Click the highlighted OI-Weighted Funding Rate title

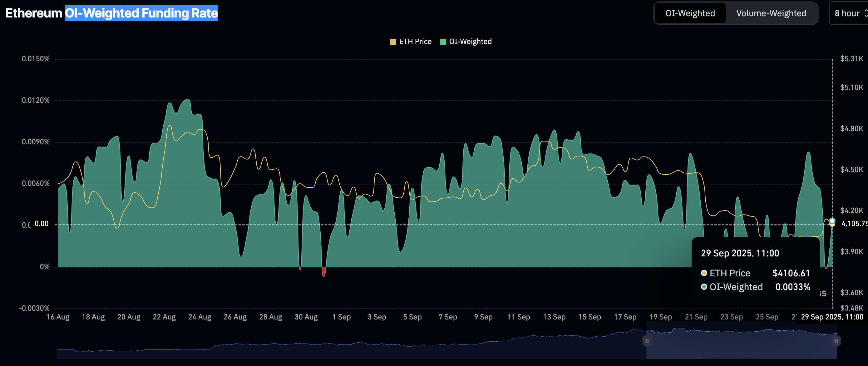[x=141, y=13]
